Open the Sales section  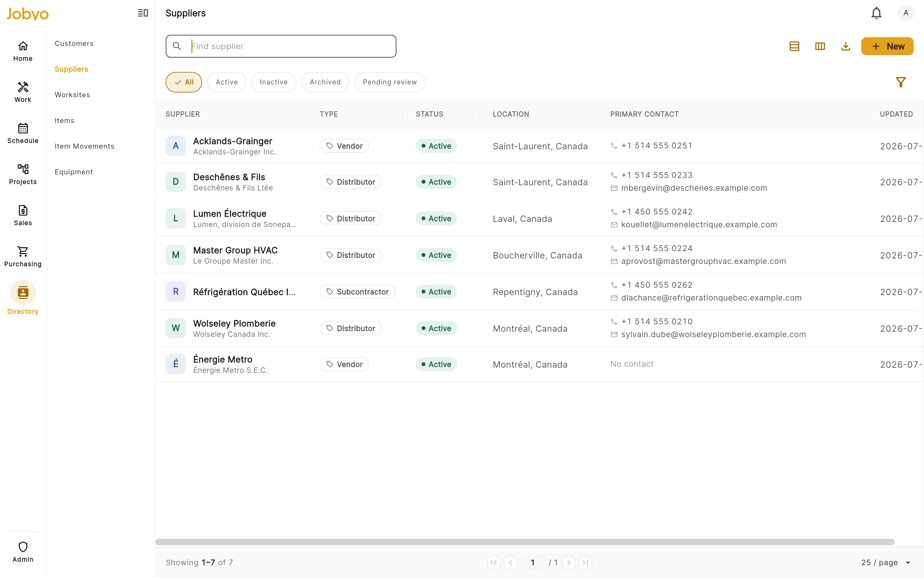23,215
